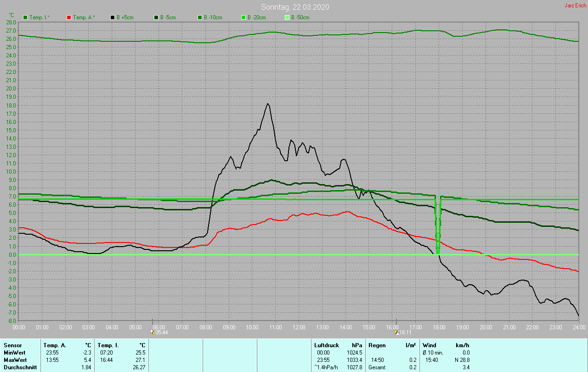Click the red Temp. A.* legend square
This screenshot has width=588, height=372.
click(69, 17)
